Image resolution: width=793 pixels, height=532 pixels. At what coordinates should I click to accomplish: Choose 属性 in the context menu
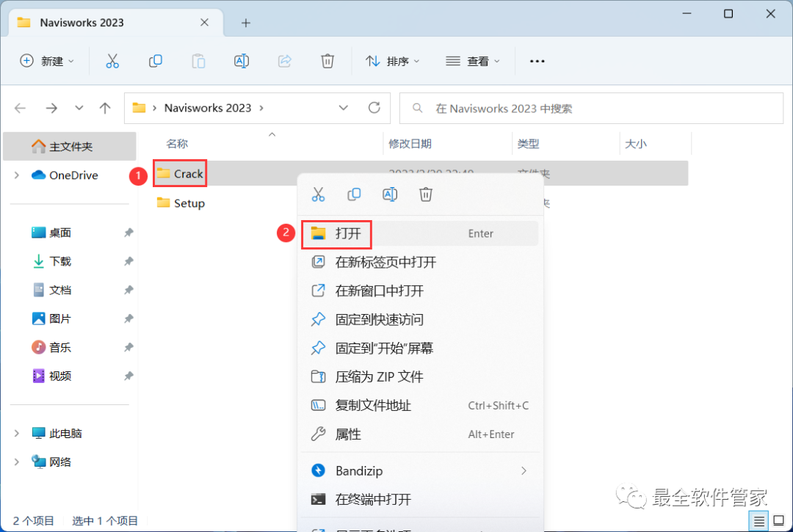pyautogui.click(x=420, y=434)
